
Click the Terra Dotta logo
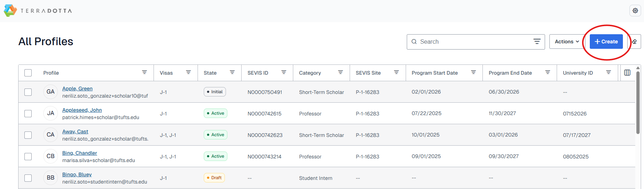[x=38, y=11]
